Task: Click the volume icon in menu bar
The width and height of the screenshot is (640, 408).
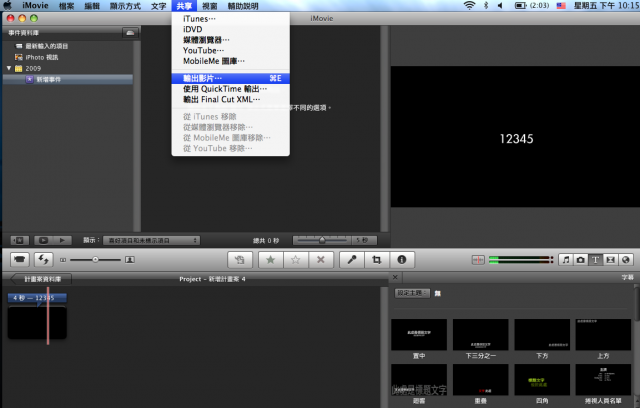Action: [x=500, y=5]
